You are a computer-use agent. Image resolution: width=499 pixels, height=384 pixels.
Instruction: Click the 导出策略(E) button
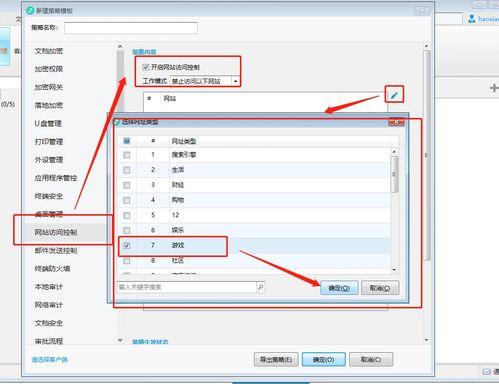point(276,360)
